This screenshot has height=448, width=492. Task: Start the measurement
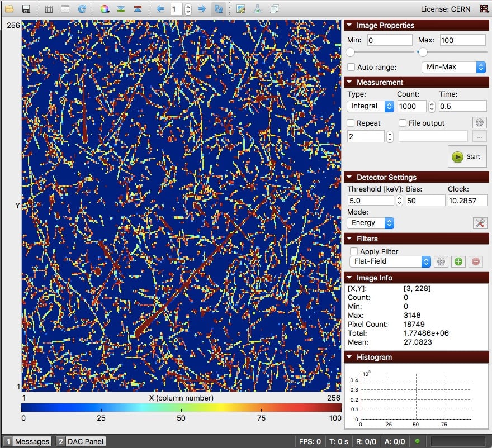[467, 156]
